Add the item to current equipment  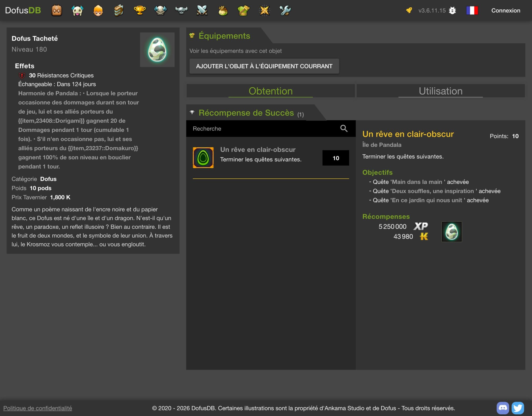pos(264,66)
